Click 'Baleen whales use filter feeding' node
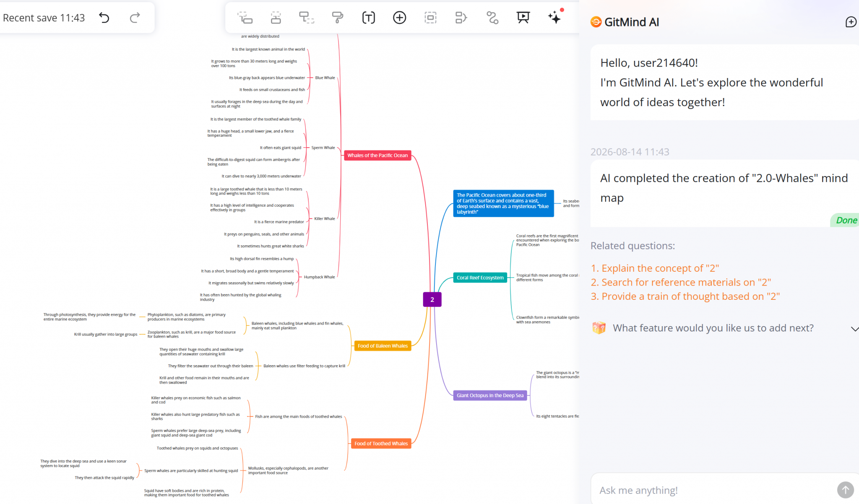The height and width of the screenshot is (504, 859). [x=304, y=366]
